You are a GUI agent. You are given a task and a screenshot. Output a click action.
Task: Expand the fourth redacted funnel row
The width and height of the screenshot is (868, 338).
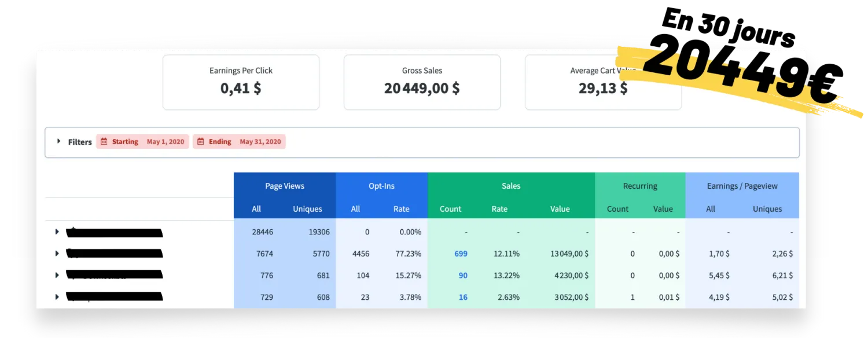(x=57, y=297)
